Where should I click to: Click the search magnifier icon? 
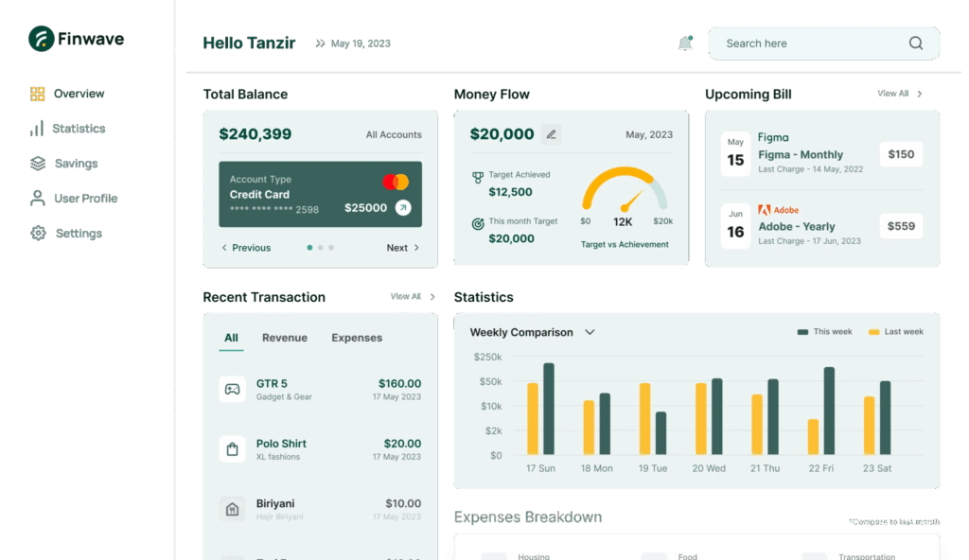(915, 44)
